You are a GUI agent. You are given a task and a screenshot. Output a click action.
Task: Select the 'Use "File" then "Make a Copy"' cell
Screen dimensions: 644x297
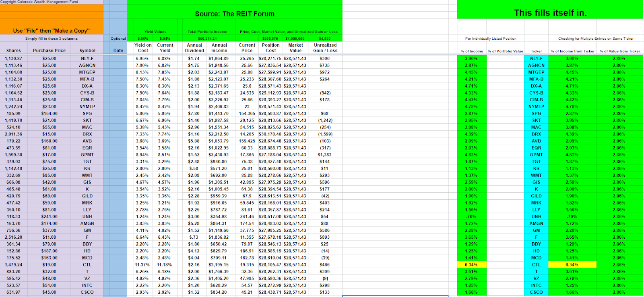[52, 31]
